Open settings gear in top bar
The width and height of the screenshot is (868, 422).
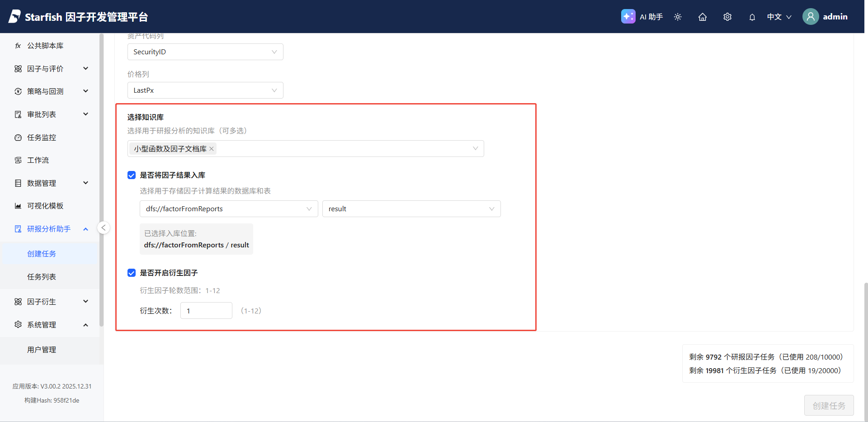pyautogui.click(x=727, y=17)
